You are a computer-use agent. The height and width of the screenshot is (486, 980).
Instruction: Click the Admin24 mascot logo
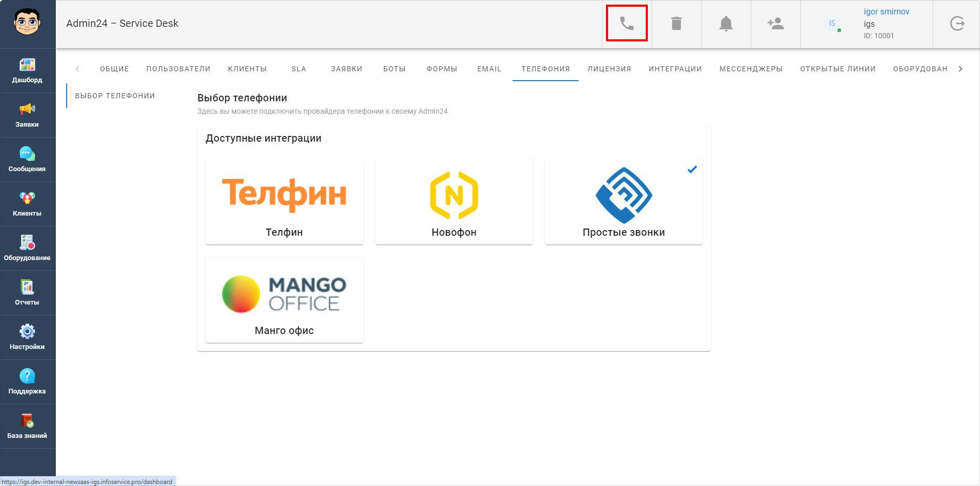pos(27,22)
